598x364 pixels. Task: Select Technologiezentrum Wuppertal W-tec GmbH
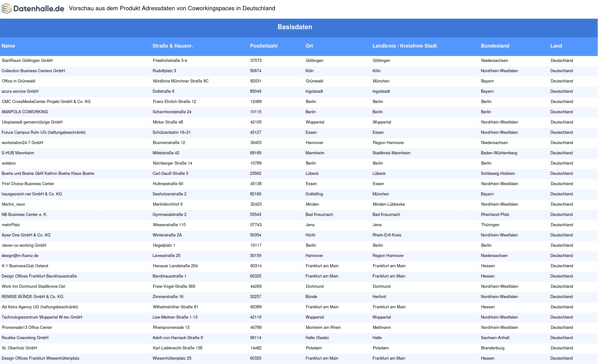[42, 317]
